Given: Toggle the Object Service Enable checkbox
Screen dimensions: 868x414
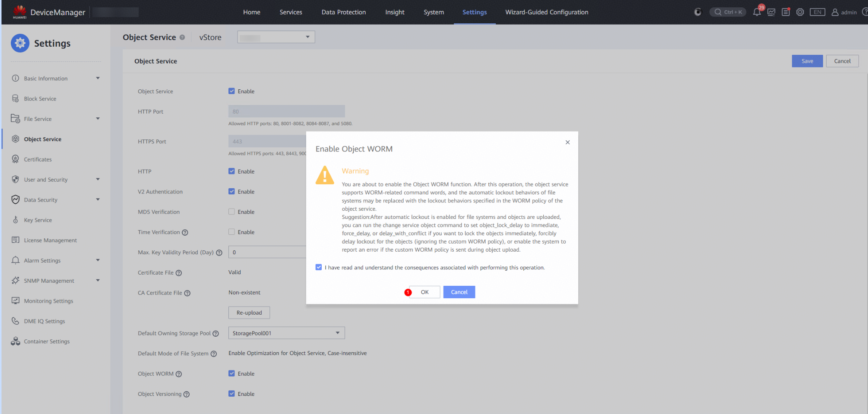Looking at the screenshot, I should [231, 91].
